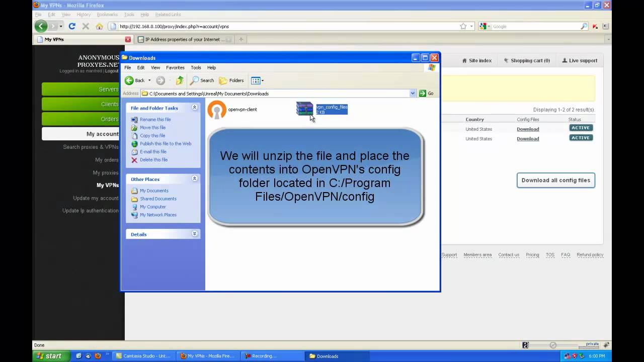
Task: Open the Help menu in Downloads window
Action: (211, 68)
